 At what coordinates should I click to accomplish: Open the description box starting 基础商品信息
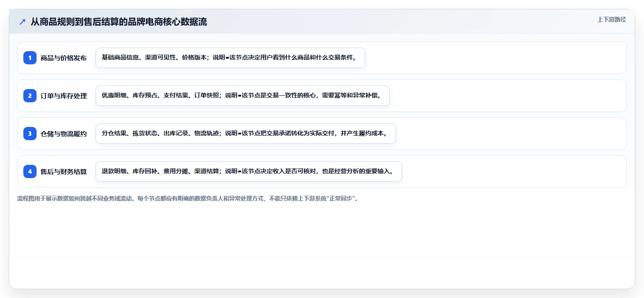tap(230, 58)
